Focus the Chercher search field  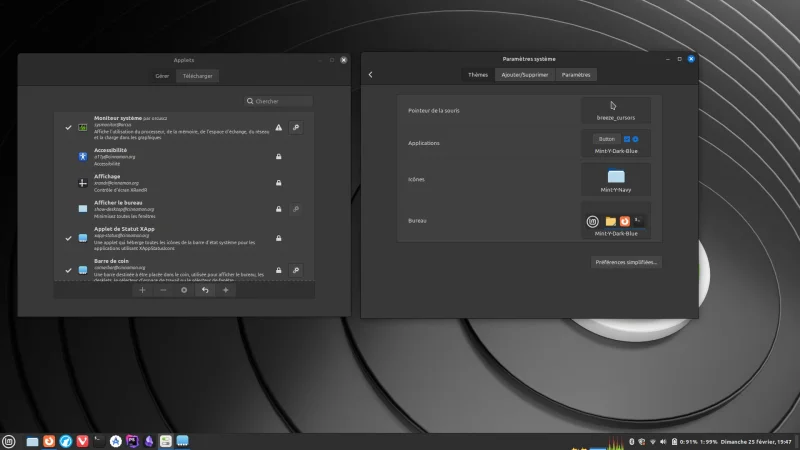click(x=279, y=101)
